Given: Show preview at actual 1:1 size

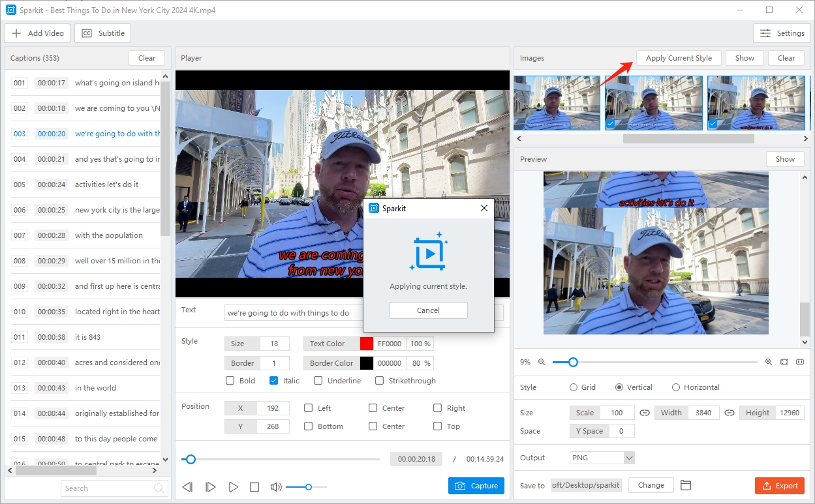Looking at the screenshot, I should click(799, 362).
